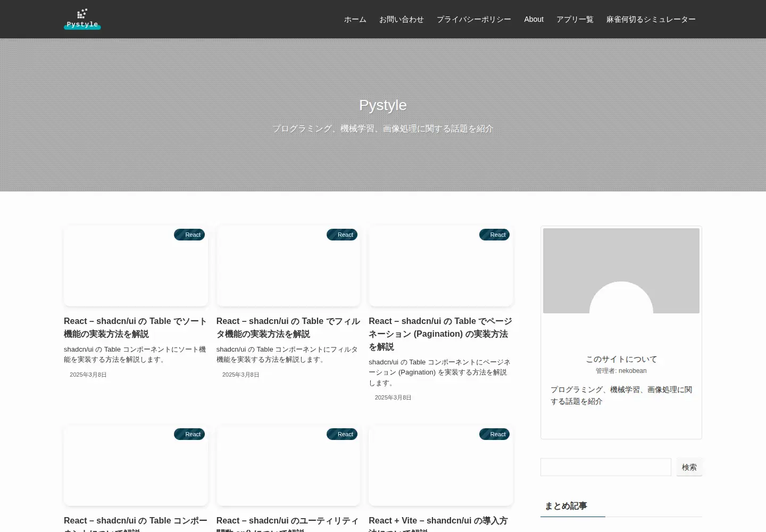
Task: Click the React tag on the ソート機能 article
Action: pyautogui.click(x=189, y=235)
